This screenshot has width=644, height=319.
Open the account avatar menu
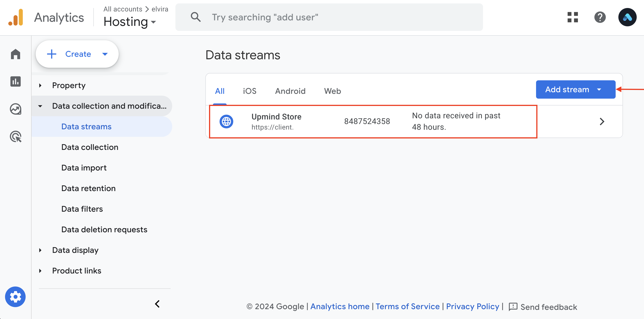627,17
